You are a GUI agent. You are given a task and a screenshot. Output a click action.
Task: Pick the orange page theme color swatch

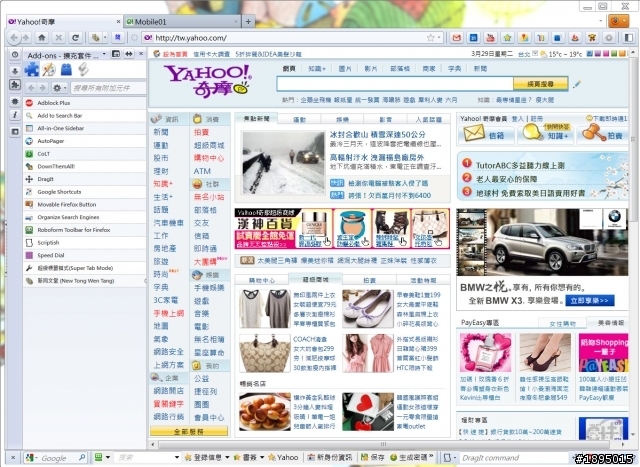pos(622,53)
